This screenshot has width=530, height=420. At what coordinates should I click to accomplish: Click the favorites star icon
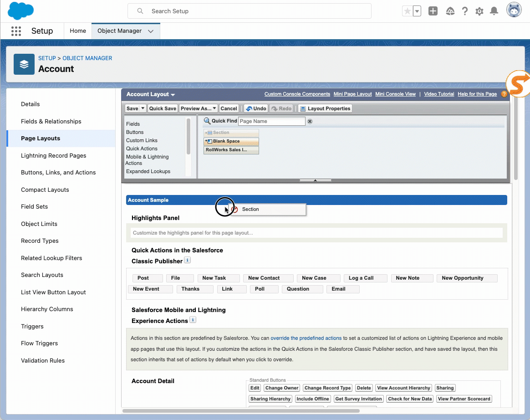pos(407,11)
